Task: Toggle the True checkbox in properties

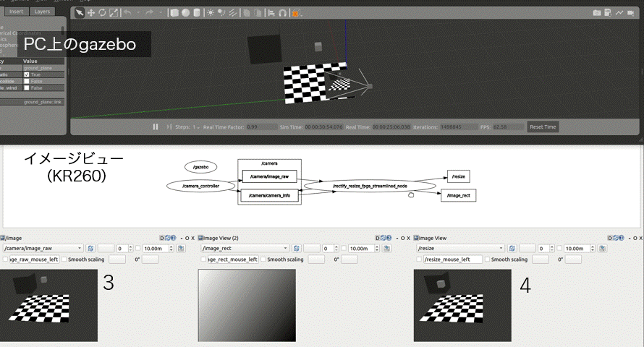Action: 27,74
